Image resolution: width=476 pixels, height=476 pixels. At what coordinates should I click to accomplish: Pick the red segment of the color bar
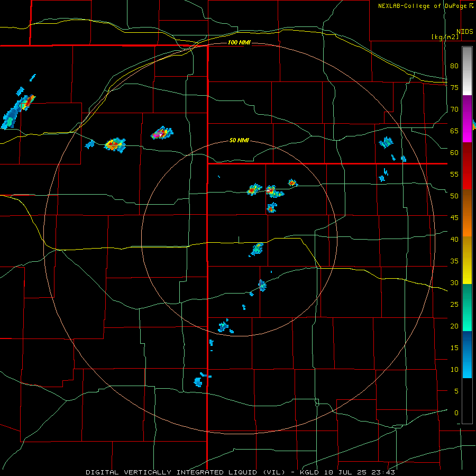coord(467,166)
